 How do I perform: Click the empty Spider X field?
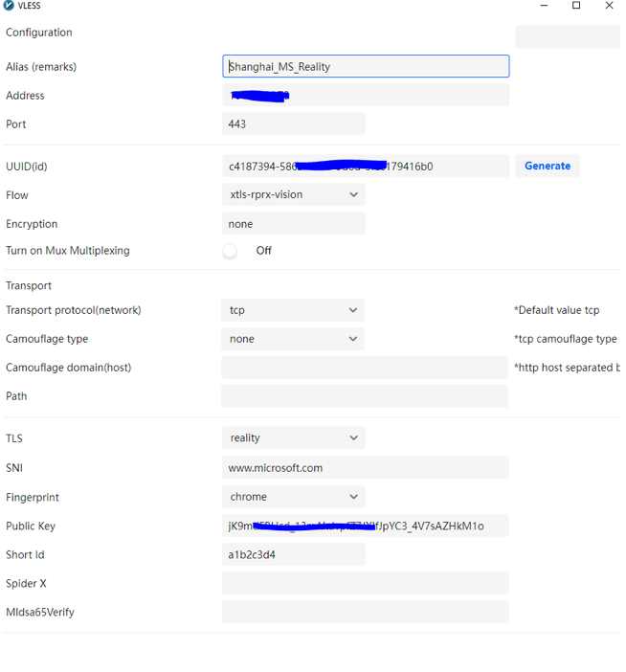coord(365,584)
